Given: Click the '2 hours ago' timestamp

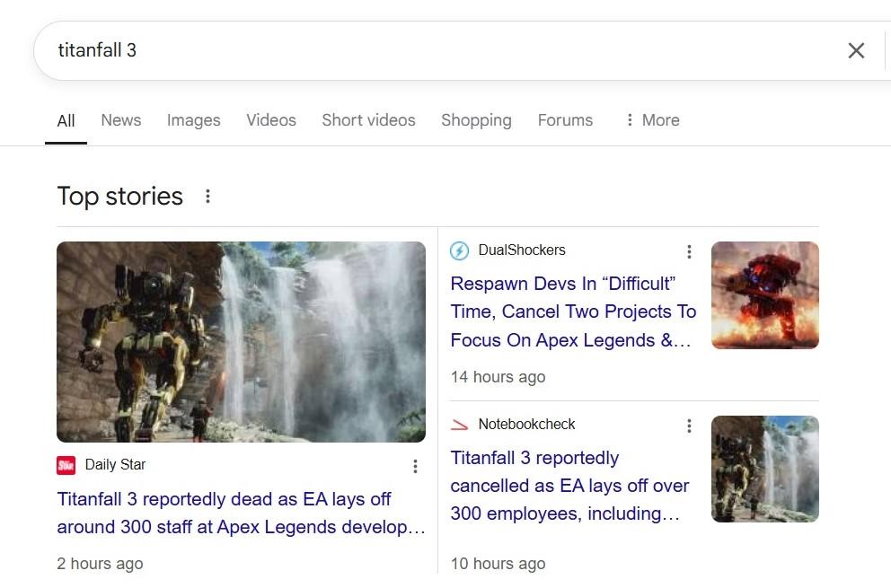Looking at the screenshot, I should [x=100, y=564].
